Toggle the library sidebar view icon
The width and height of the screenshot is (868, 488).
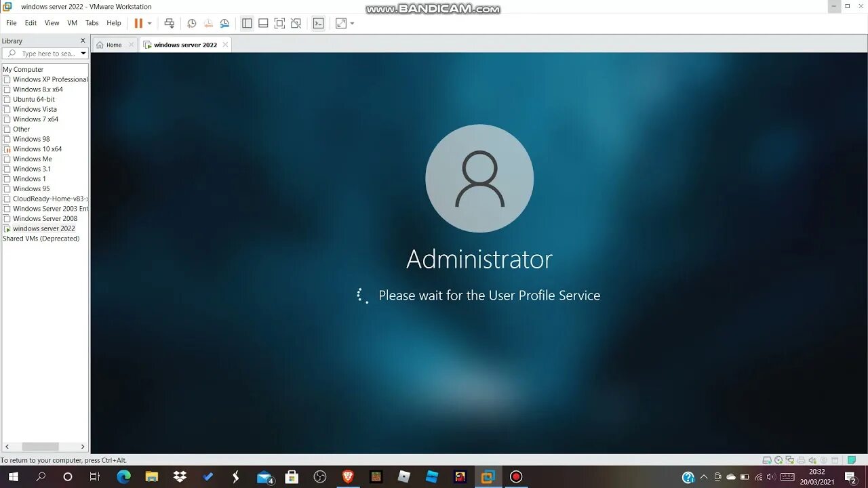click(247, 23)
